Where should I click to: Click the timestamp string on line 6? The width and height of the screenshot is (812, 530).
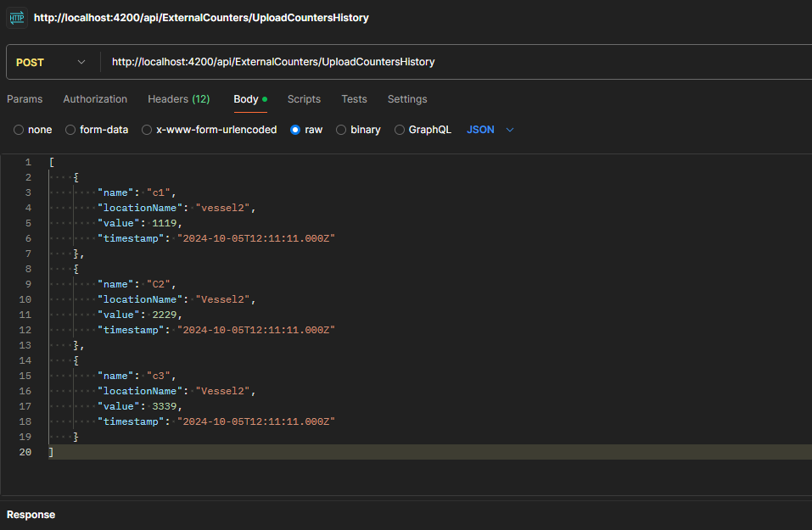pyautogui.click(x=256, y=238)
